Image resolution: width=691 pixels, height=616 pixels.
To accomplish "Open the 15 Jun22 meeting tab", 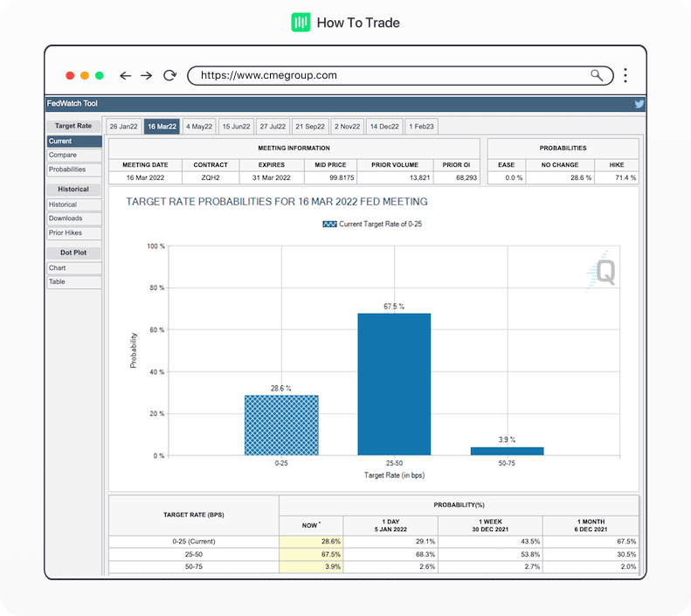I will coord(236,127).
